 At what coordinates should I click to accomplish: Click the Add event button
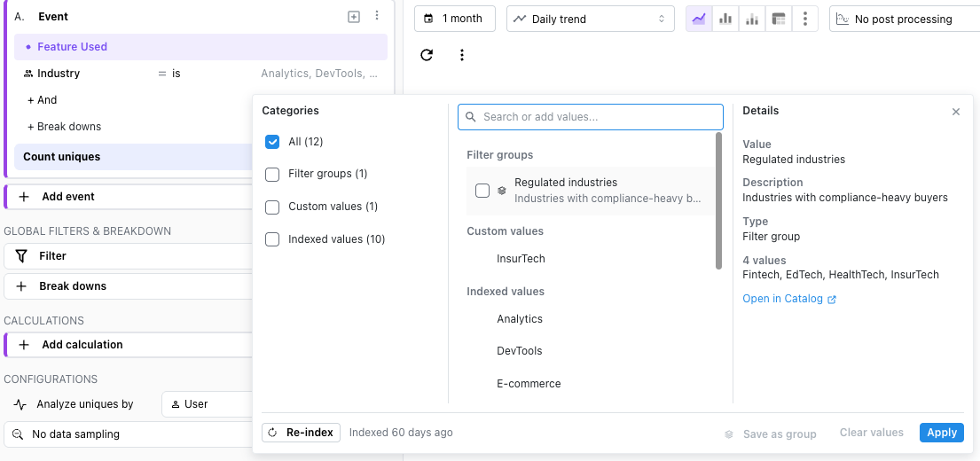pyautogui.click(x=128, y=197)
